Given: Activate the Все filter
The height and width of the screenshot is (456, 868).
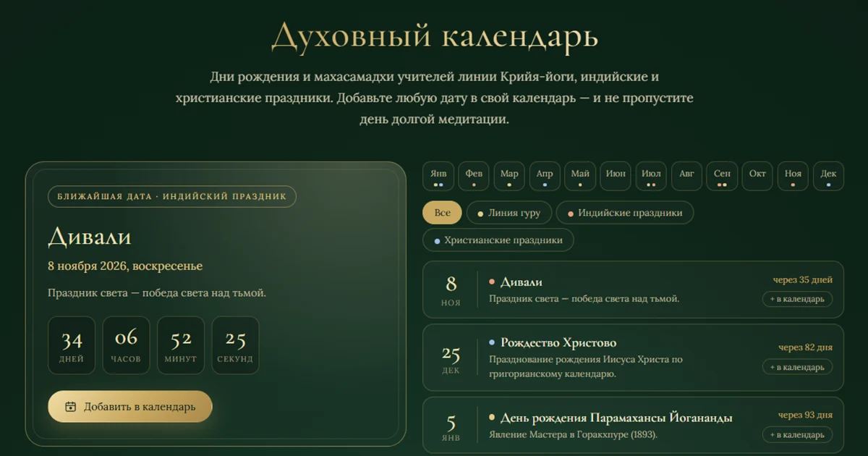Looking at the screenshot, I should pos(443,213).
